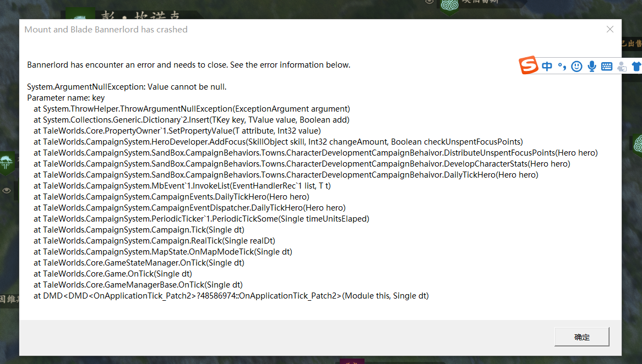This screenshot has width=642, height=364.
Task: Click the DistributeUnspentFocusPoints stack trace line
Action: coord(315,153)
